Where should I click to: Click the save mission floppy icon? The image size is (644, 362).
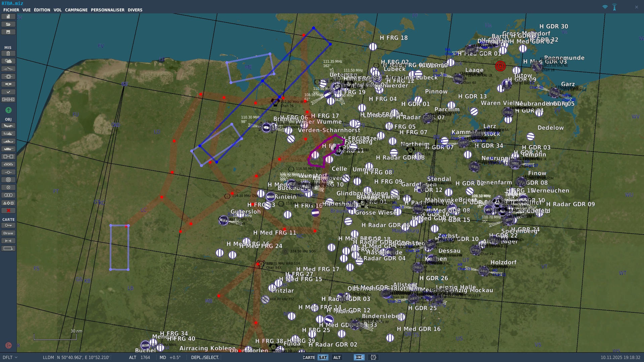(8, 32)
